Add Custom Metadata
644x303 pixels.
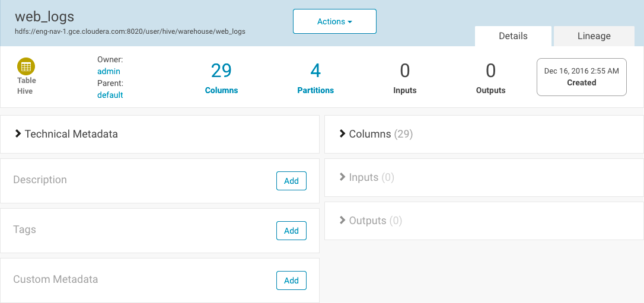[291, 280]
